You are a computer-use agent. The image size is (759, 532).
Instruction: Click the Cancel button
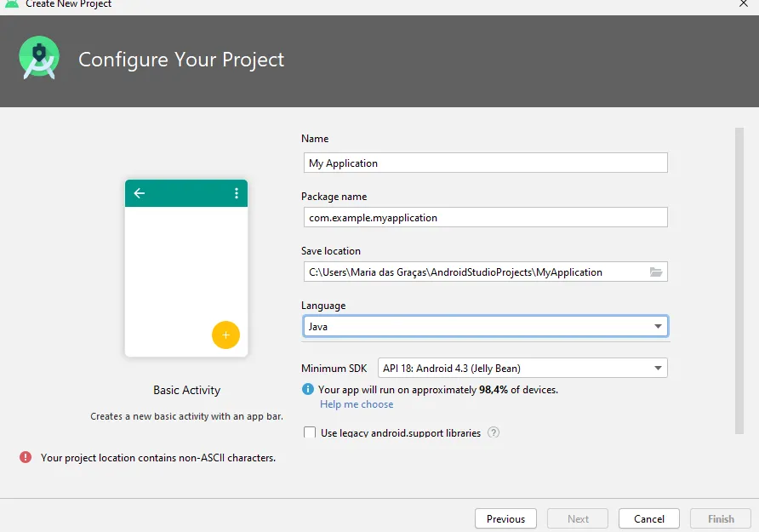[x=648, y=518]
